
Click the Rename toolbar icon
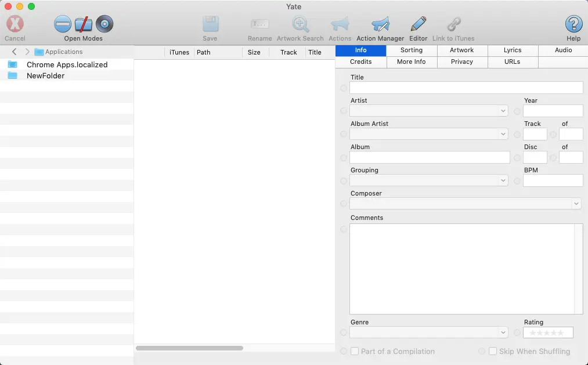point(259,24)
